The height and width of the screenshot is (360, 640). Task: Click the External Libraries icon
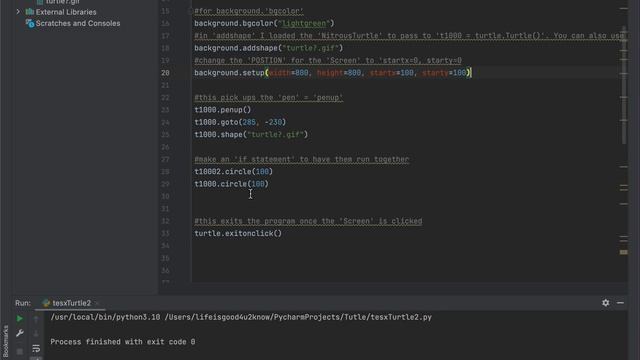(30, 12)
